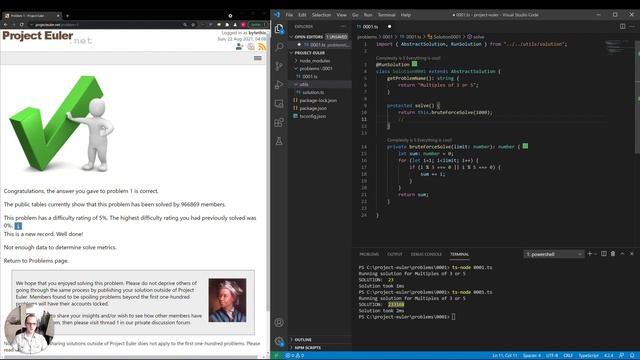Open the Accounts menu in activity bar
This screenshot has width=640, height=360.
(x=279, y=322)
